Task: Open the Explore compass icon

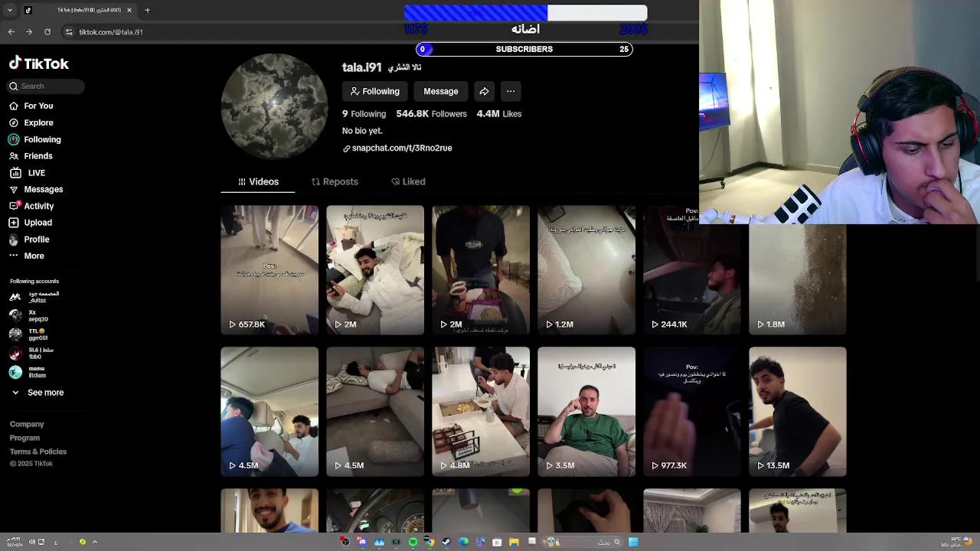Action: coord(14,122)
